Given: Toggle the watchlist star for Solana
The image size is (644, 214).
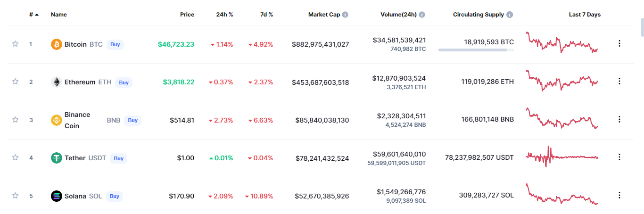Looking at the screenshot, I should [x=15, y=196].
